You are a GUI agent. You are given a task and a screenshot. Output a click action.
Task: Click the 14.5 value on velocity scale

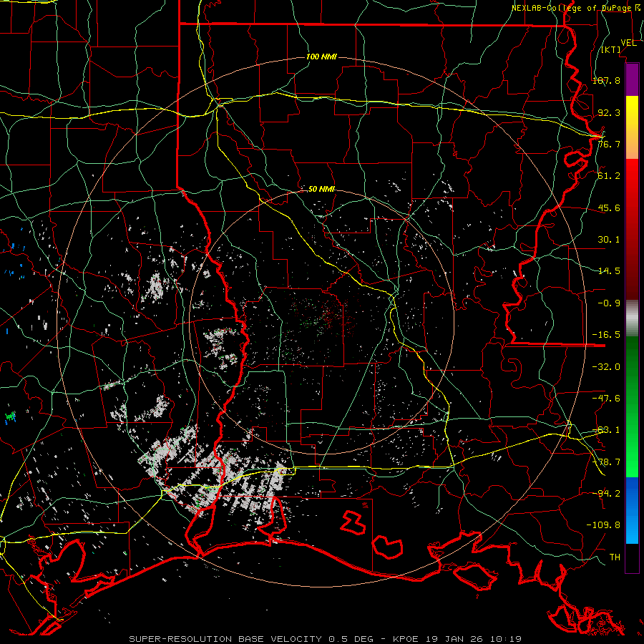(x=609, y=271)
